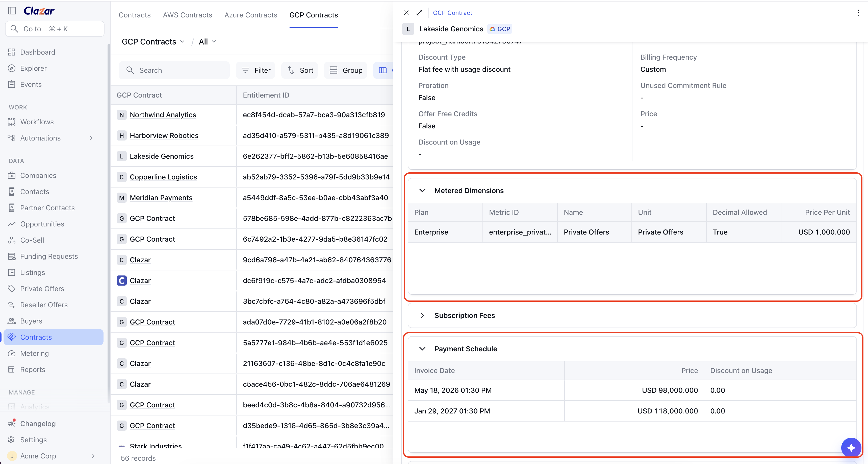Open Funding Requests

[x=49, y=256]
